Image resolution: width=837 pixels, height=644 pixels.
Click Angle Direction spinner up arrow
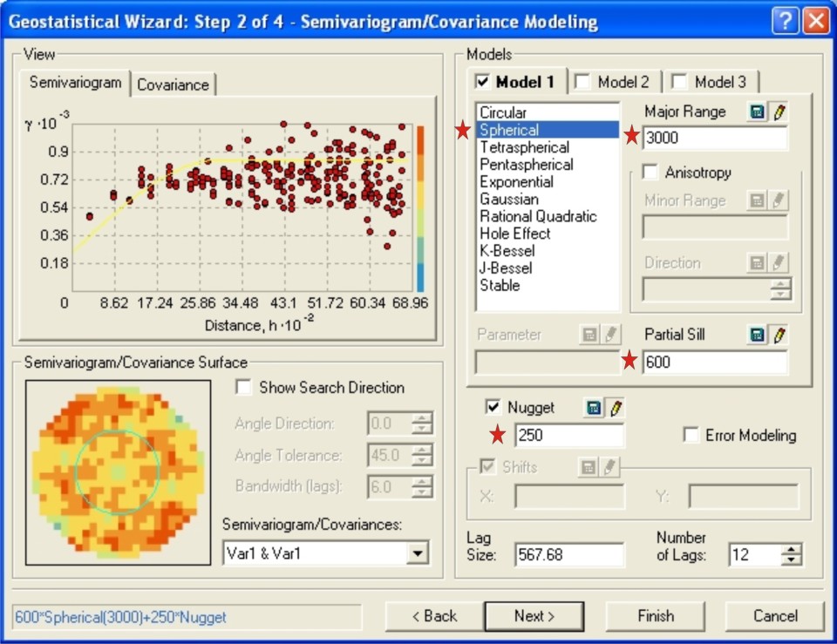(422, 418)
